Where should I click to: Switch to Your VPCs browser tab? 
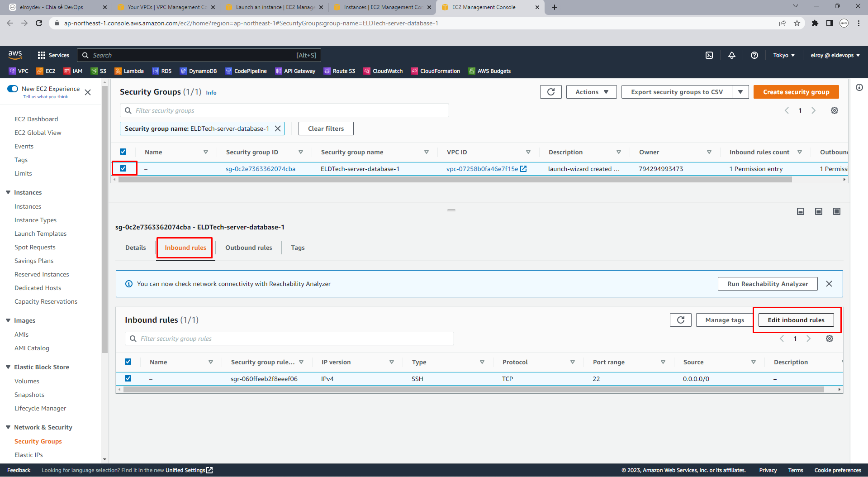166,7
